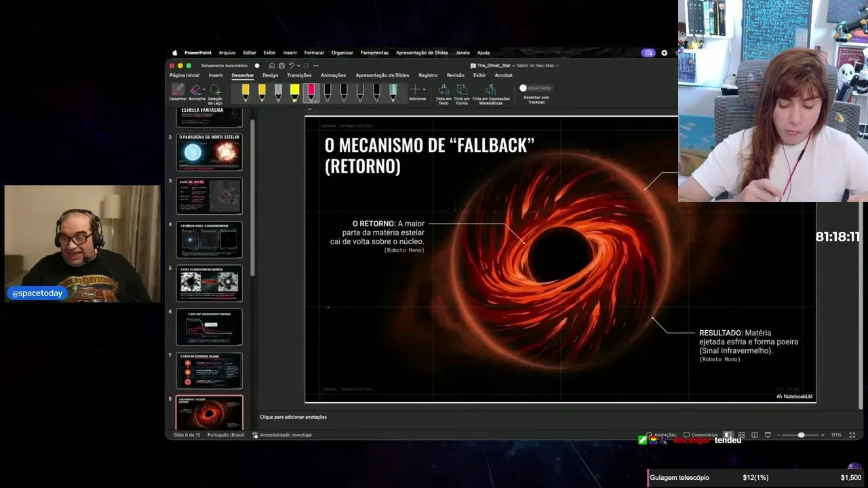
Task: Undo the last action
Action: coord(291,66)
